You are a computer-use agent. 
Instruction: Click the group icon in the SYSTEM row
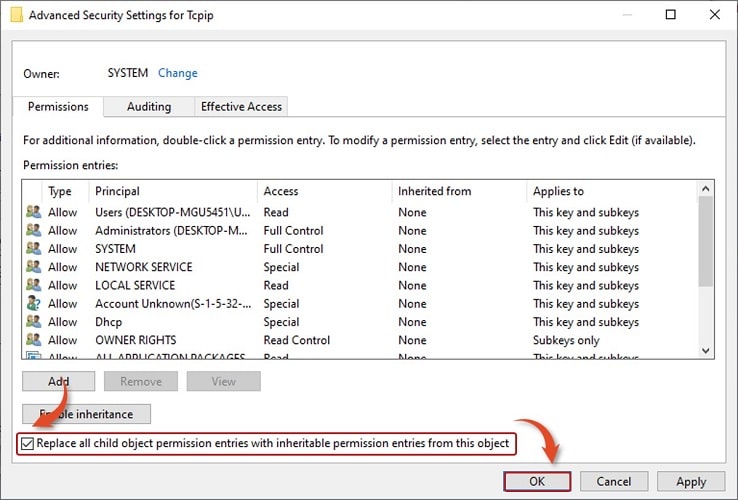coord(33,248)
